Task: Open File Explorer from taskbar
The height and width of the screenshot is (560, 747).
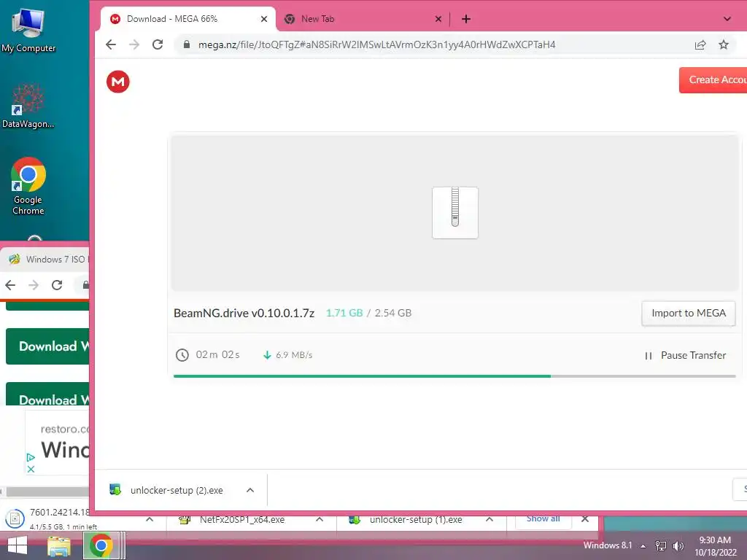Action: [x=59, y=546]
